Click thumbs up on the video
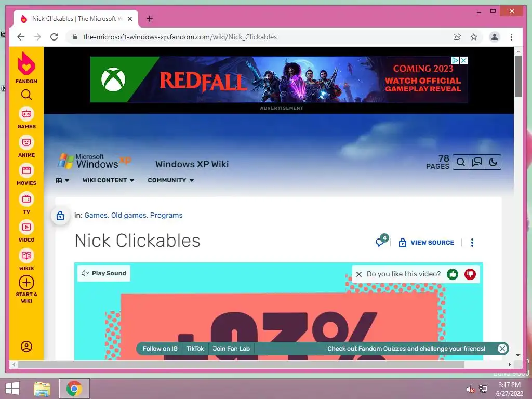The image size is (532, 399). (x=453, y=274)
